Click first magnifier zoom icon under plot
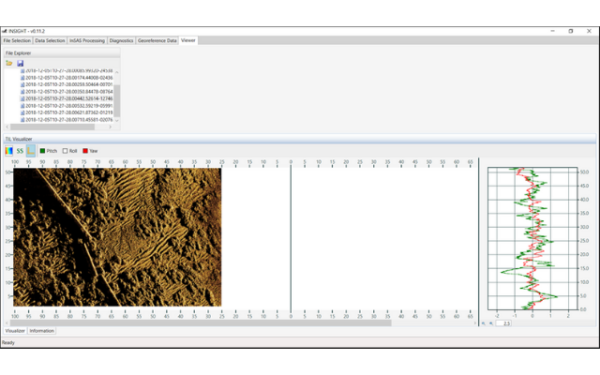This screenshot has width=600, height=375. [483, 323]
